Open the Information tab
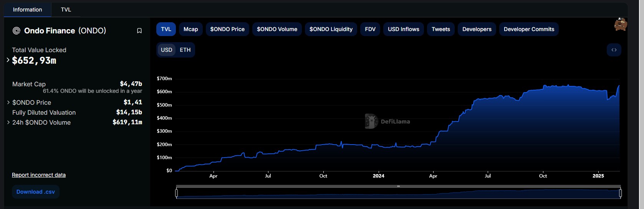644x209 pixels. (28, 10)
